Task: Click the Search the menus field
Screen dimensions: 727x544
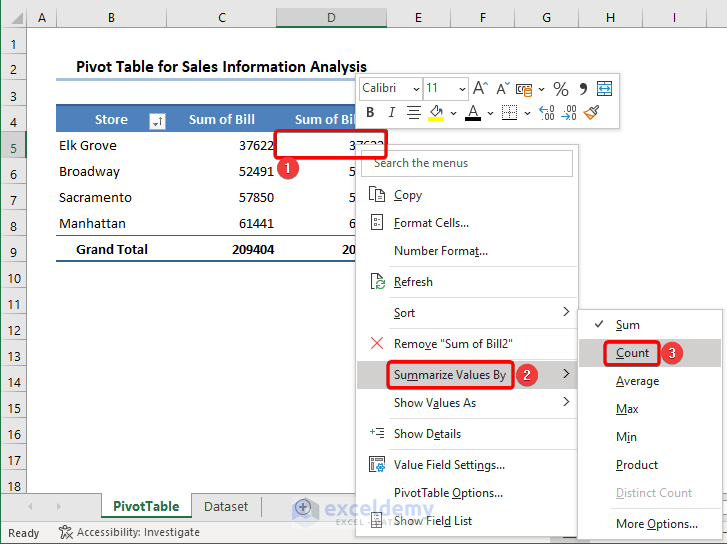Action: [x=468, y=162]
